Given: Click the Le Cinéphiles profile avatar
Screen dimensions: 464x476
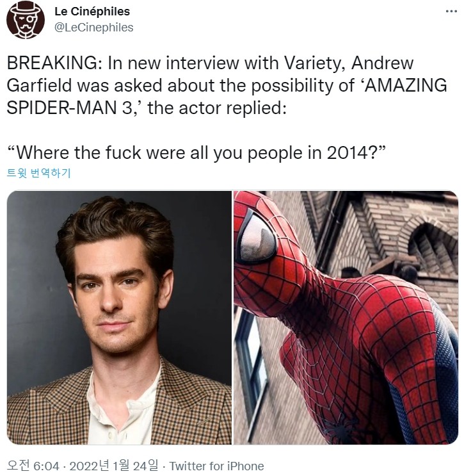Looking at the screenshot, I should tap(26, 20).
